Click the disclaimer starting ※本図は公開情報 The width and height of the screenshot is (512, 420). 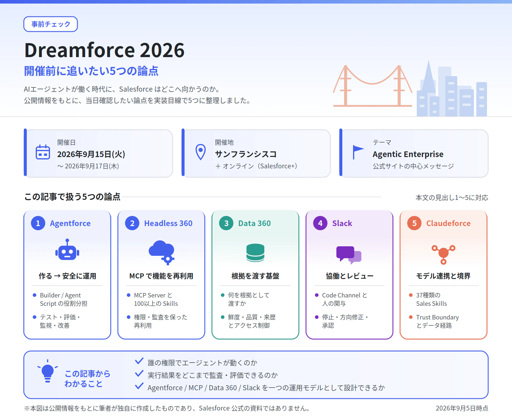[167, 408]
